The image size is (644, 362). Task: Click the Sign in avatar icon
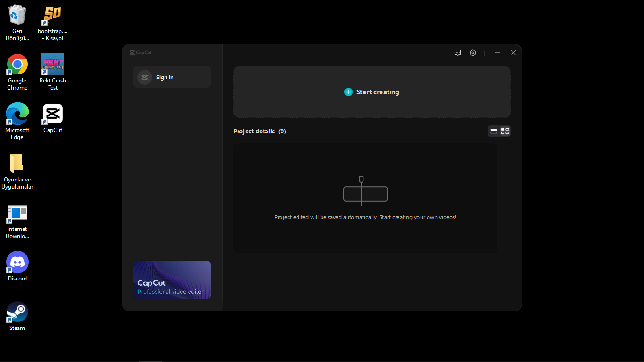coord(145,77)
